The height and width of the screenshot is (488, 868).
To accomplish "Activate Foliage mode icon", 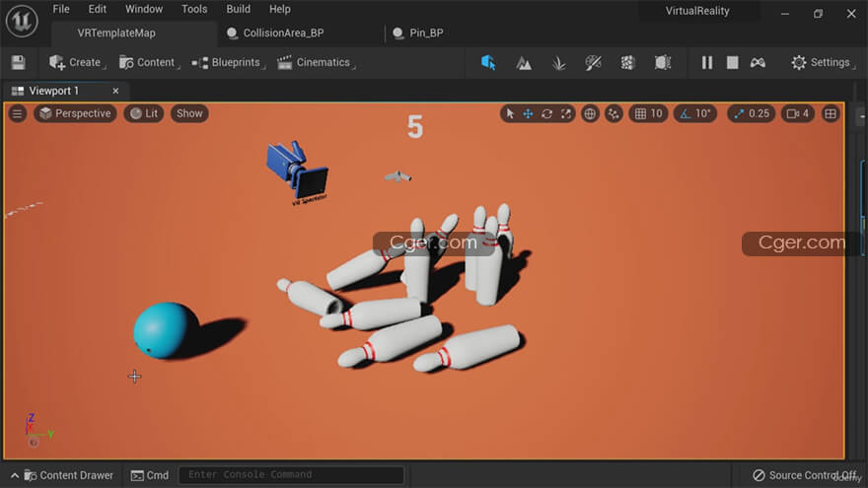I will (x=558, y=62).
